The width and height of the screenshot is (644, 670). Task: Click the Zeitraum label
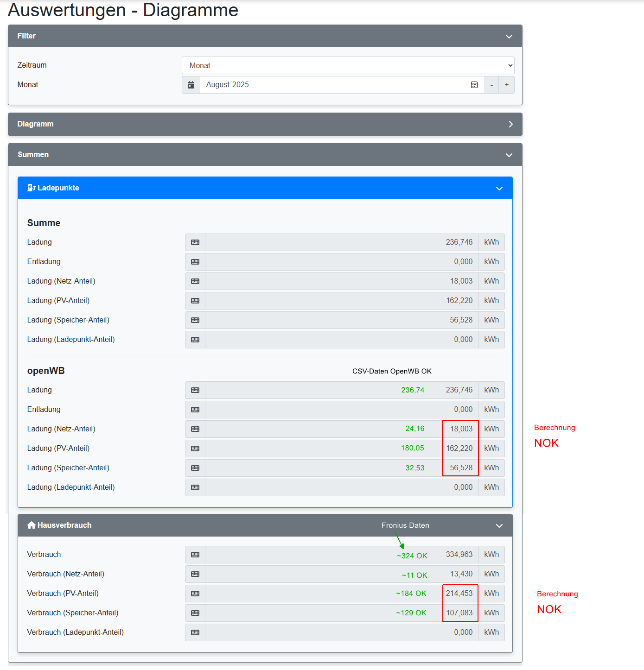[x=32, y=65]
